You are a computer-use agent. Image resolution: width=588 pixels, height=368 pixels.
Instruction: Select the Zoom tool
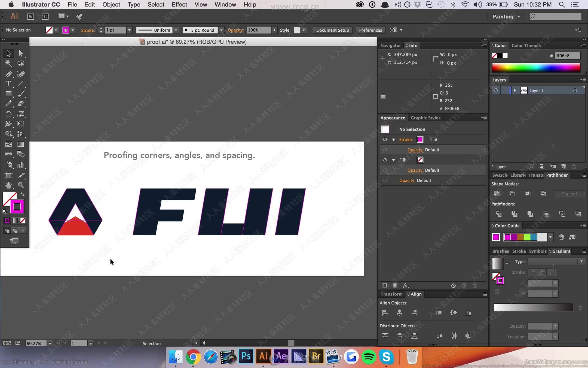pyautogui.click(x=21, y=185)
